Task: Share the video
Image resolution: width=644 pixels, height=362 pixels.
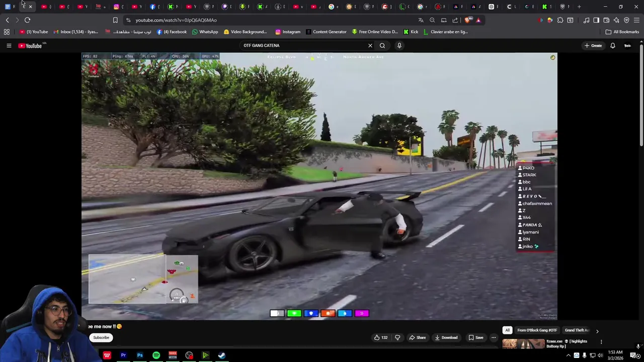Action: coord(418,337)
